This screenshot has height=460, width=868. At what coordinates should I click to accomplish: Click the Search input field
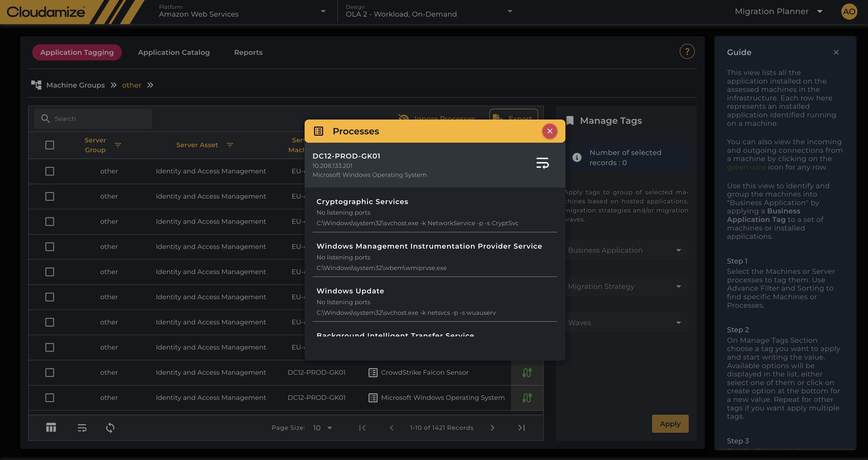[98, 119]
